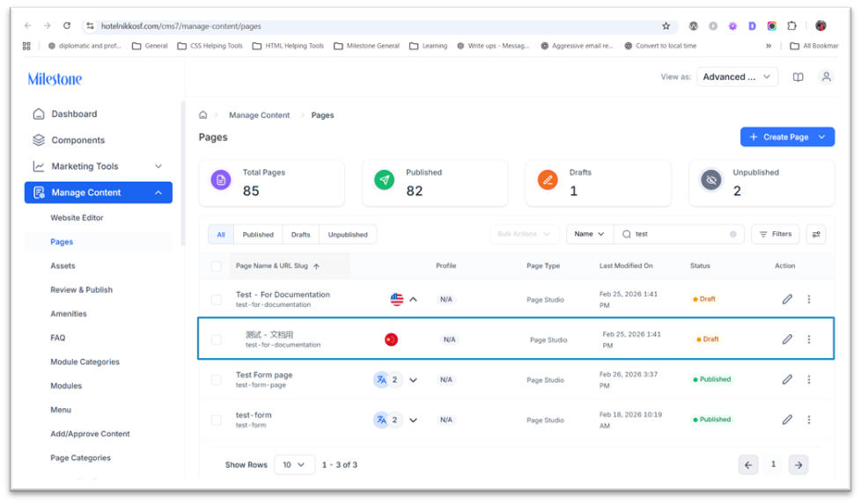Click the Published green paper-plane icon
The width and height of the screenshot is (861, 504).
(385, 180)
